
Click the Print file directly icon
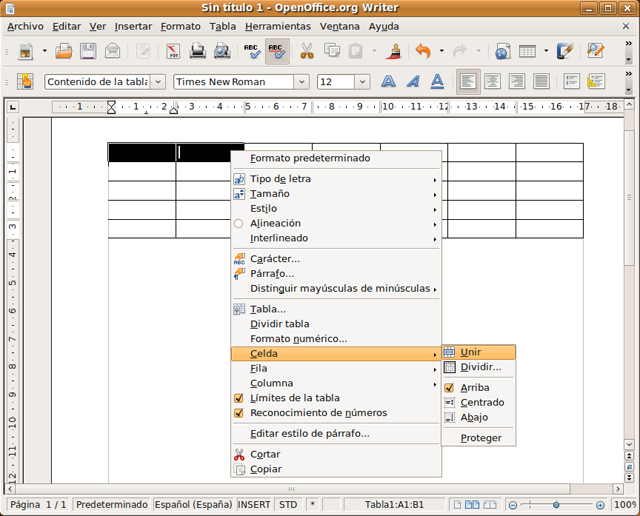[198, 51]
